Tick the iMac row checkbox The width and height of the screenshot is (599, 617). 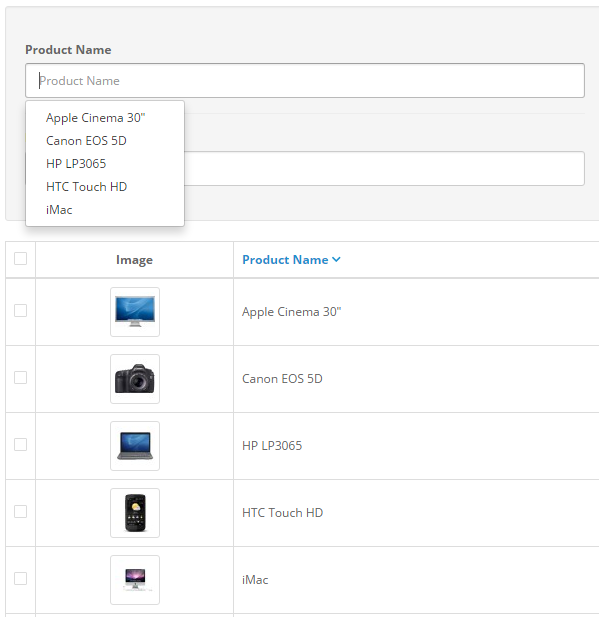(x=20, y=578)
